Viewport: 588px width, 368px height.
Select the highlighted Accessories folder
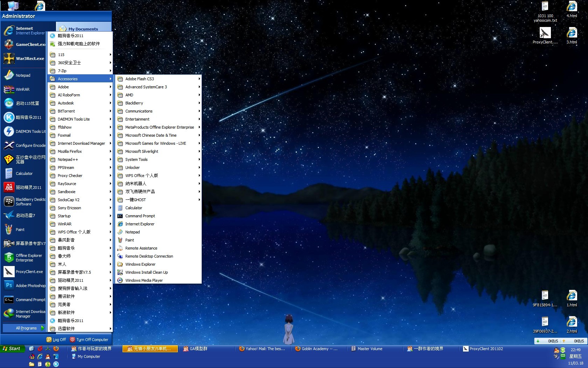coord(80,79)
